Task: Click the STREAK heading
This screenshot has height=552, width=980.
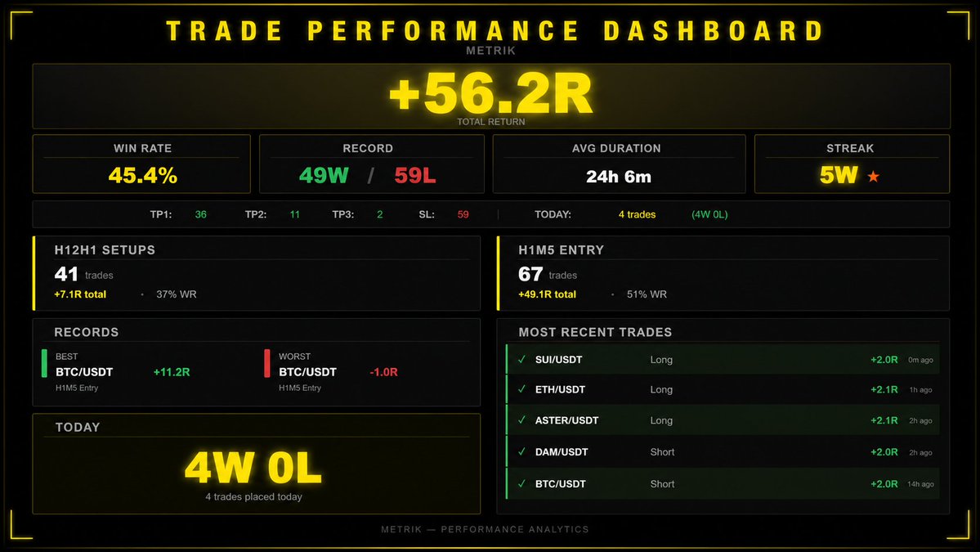Action: (x=850, y=148)
